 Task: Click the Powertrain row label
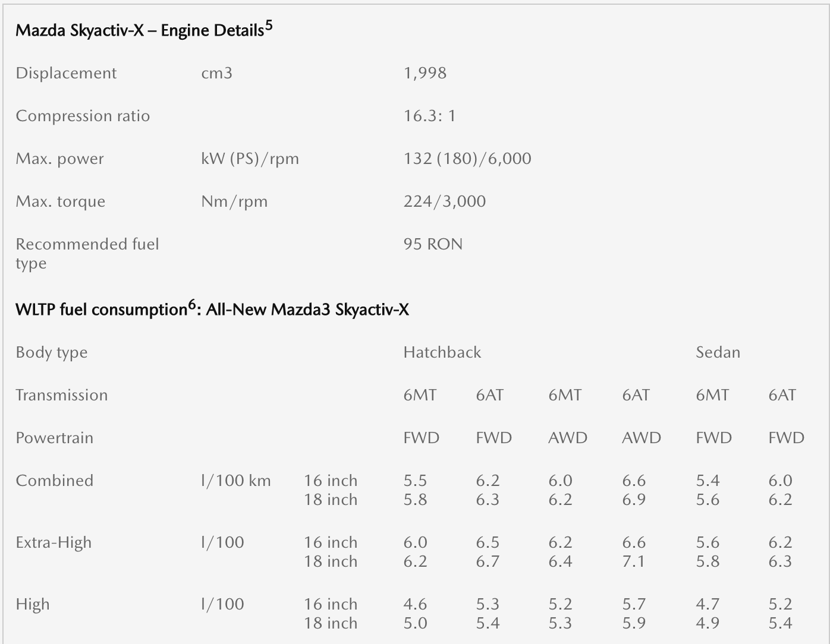(54, 438)
